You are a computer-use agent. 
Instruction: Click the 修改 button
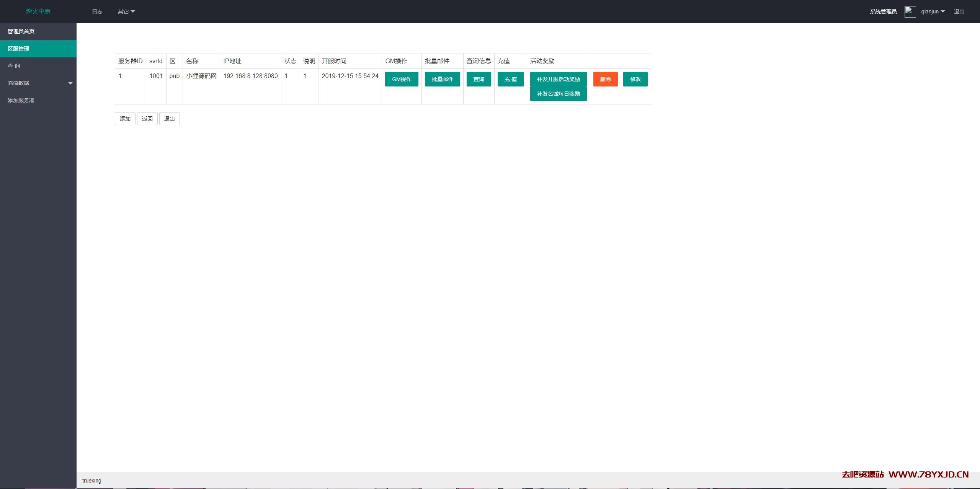tap(635, 79)
